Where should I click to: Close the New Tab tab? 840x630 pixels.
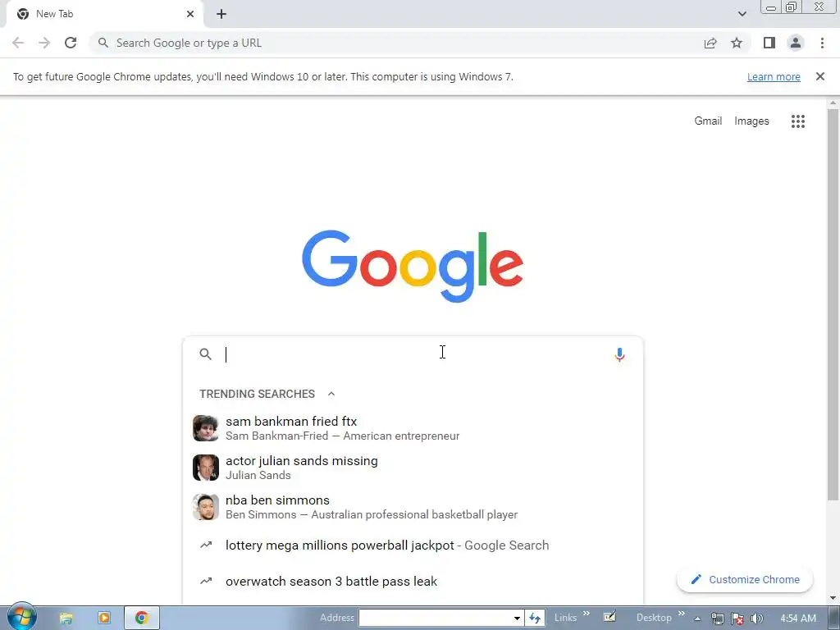click(x=190, y=14)
